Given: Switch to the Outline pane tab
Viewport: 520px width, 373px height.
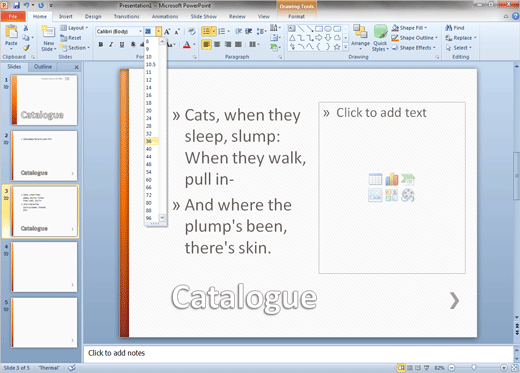Looking at the screenshot, I should pyautogui.click(x=43, y=67).
